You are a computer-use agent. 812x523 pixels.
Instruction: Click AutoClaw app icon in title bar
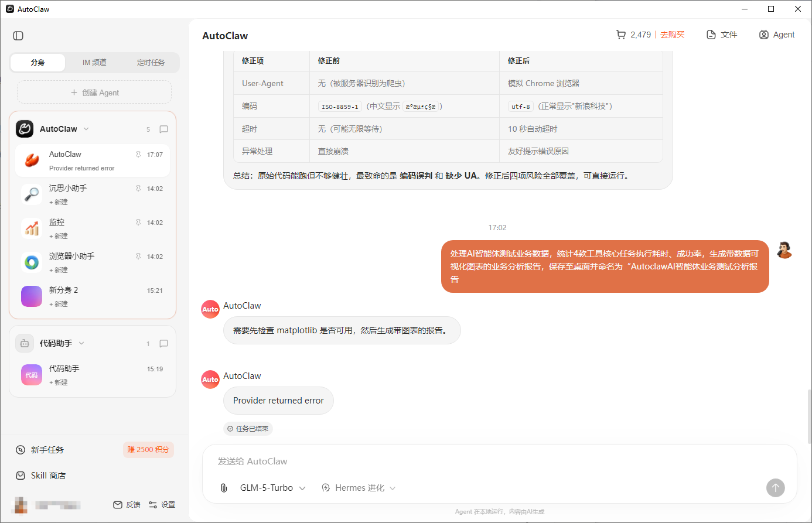click(10, 9)
